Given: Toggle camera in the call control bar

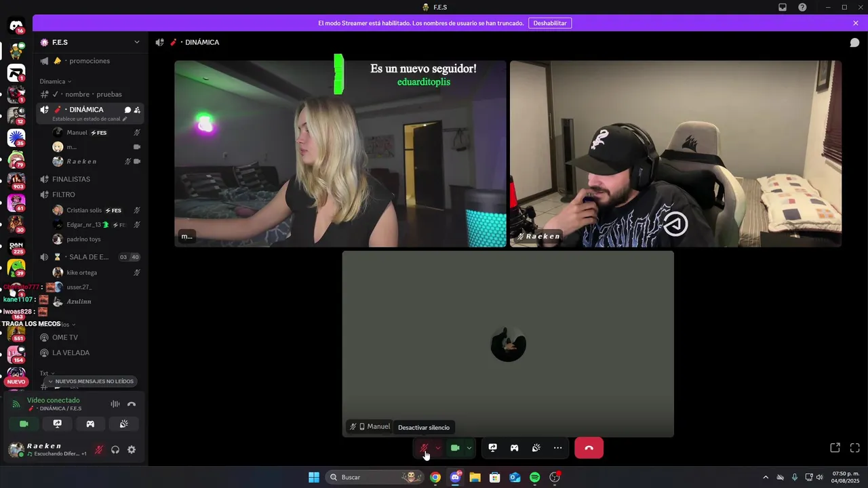Looking at the screenshot, I should pyautogui.click(x=455, y=448).
